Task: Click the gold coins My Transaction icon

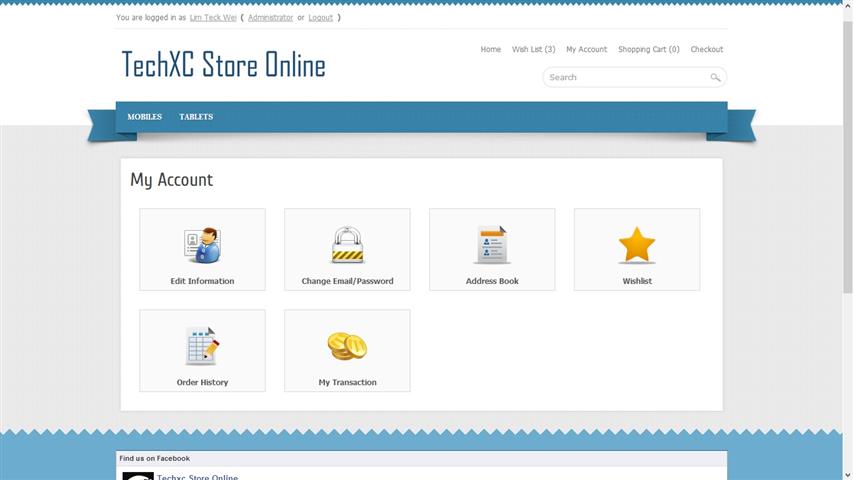Action: [348, 346]
